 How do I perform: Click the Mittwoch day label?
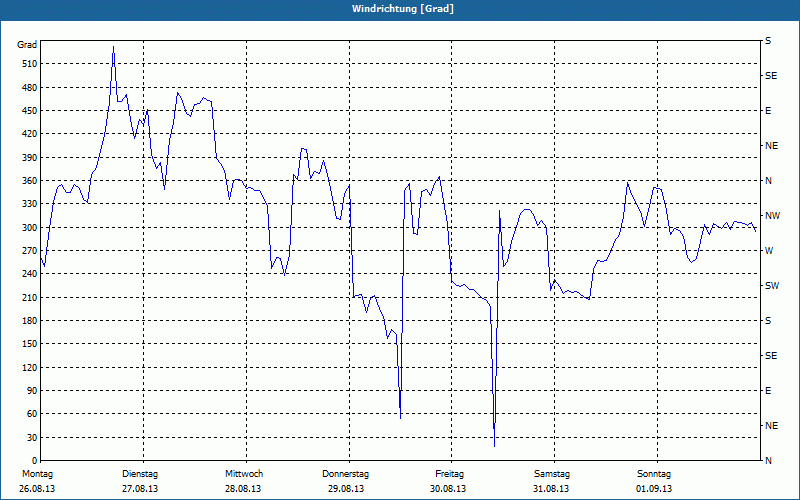(x=244, y=474)
